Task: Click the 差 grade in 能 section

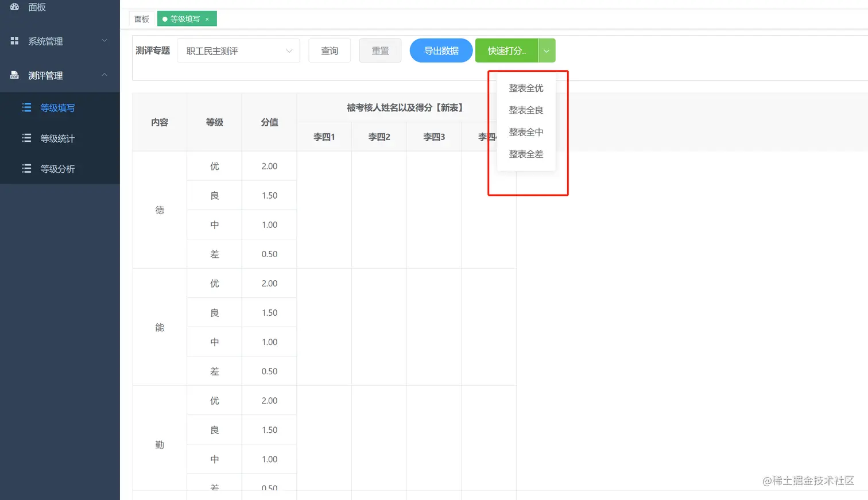Action: coord(215,371)
